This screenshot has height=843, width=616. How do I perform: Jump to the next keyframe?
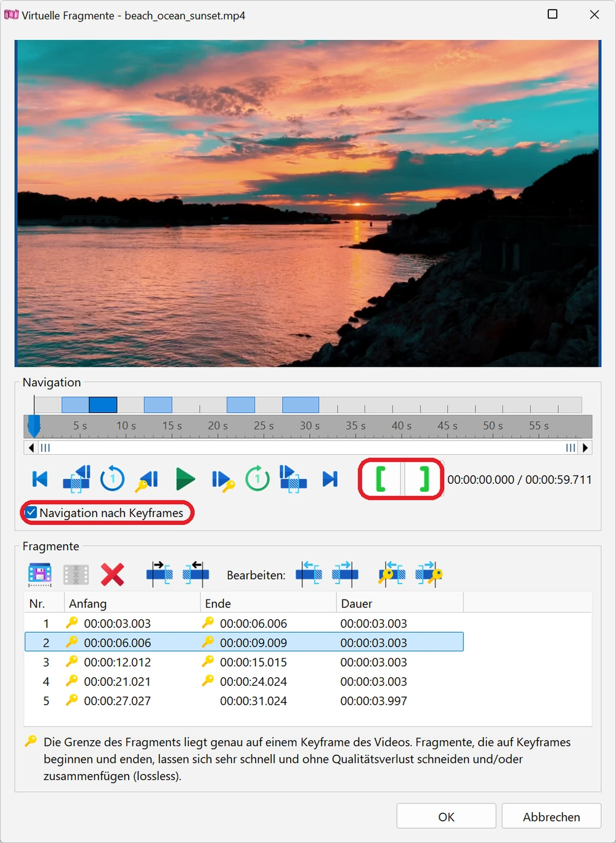[x=222, y=480]
